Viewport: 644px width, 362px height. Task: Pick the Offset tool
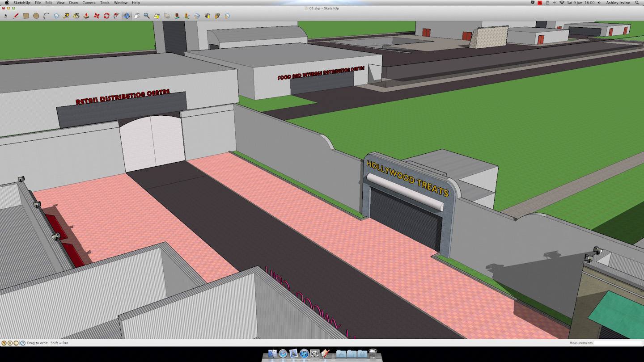(x=117, y=16)
